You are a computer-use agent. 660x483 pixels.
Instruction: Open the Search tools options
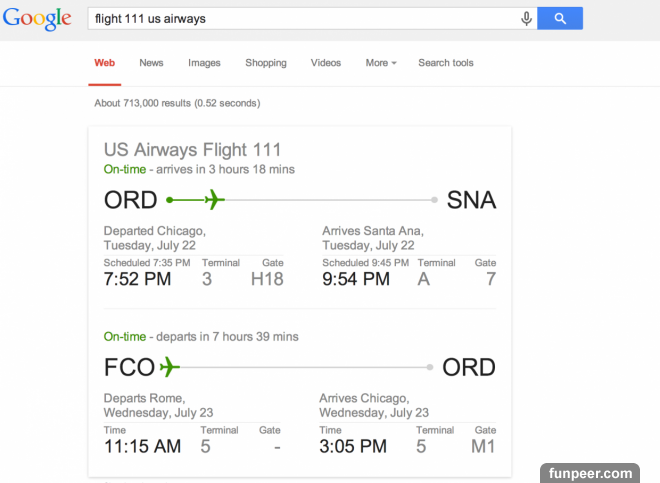point(446,63)
